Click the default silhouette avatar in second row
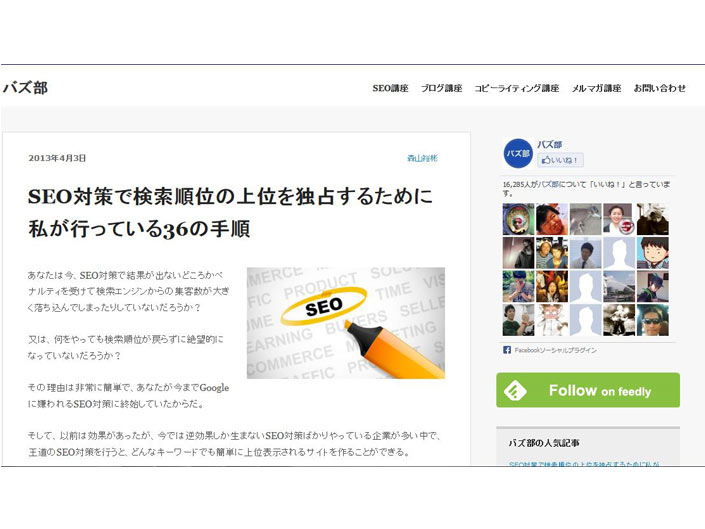Viewport: 705px width, 529px height. [619, 253]
